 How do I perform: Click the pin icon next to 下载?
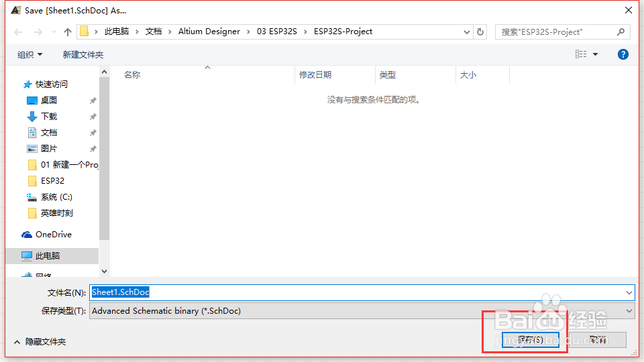coord(93,117)
